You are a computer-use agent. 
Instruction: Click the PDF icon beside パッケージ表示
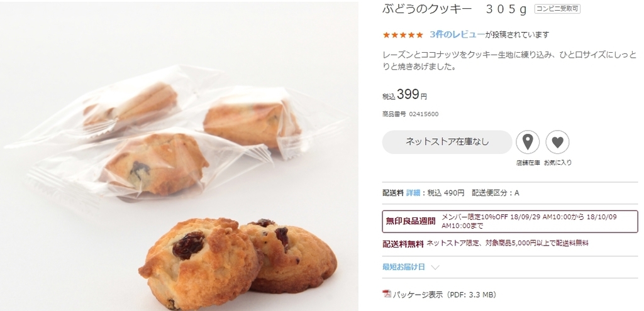387,294
